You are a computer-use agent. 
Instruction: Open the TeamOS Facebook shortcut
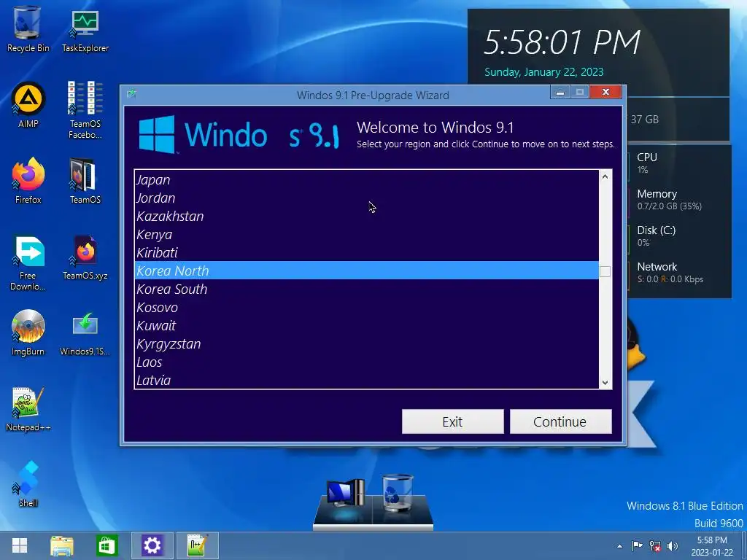tap(85, 110)
